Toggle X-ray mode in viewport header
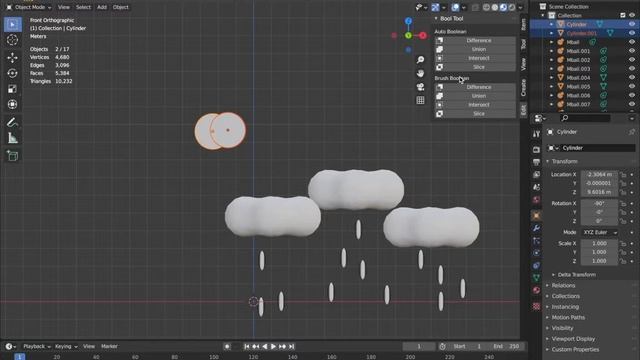The image size is (640, 360). click(x=475, y=7)
